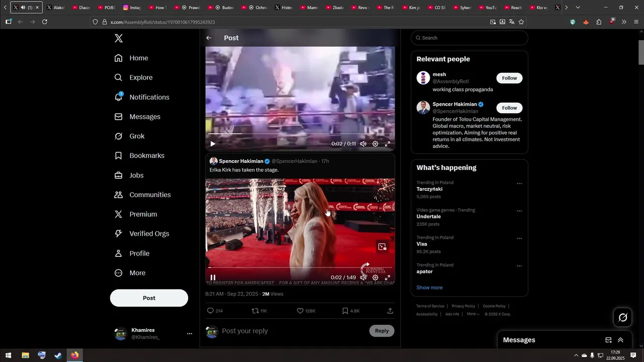Open the floating Grok button
644x362 pixels.
(623, 317)
